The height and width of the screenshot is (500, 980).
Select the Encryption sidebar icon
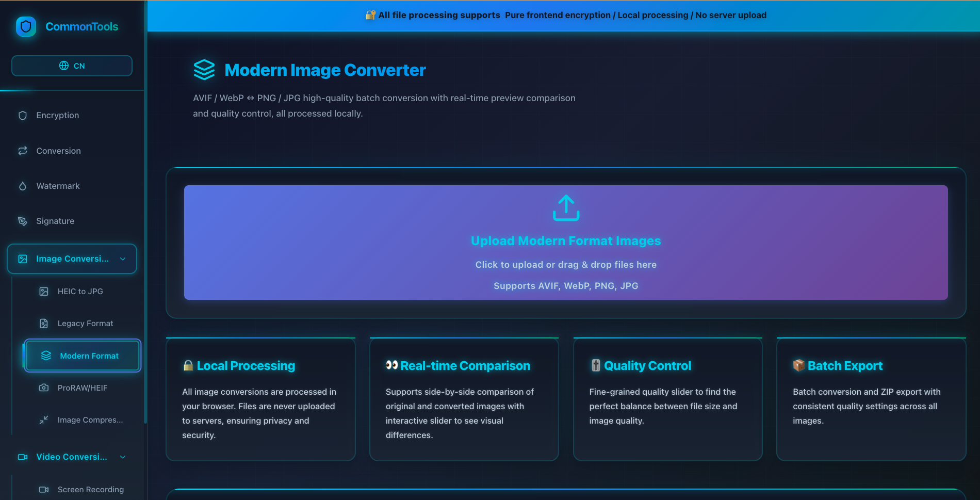[x=23, y=115]
